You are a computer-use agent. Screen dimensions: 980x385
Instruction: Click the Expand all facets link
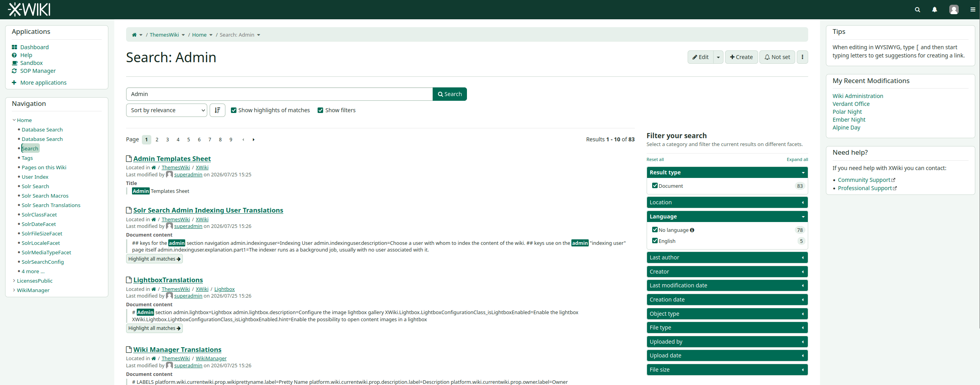(x=797, y=159)
